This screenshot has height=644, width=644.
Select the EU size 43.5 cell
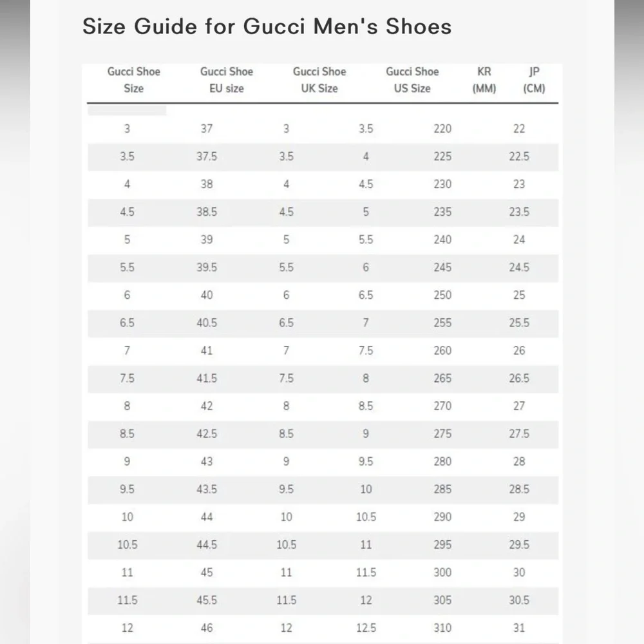tap(207, 489)
